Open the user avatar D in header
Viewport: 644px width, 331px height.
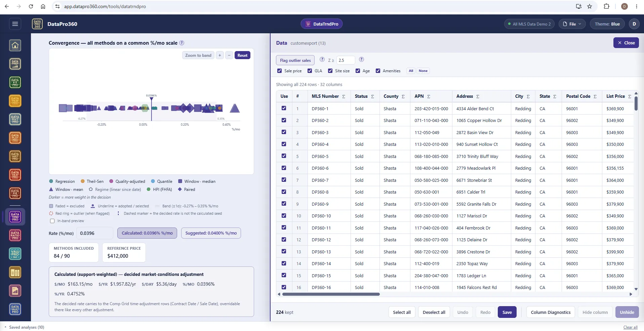[x=634, y=24]
